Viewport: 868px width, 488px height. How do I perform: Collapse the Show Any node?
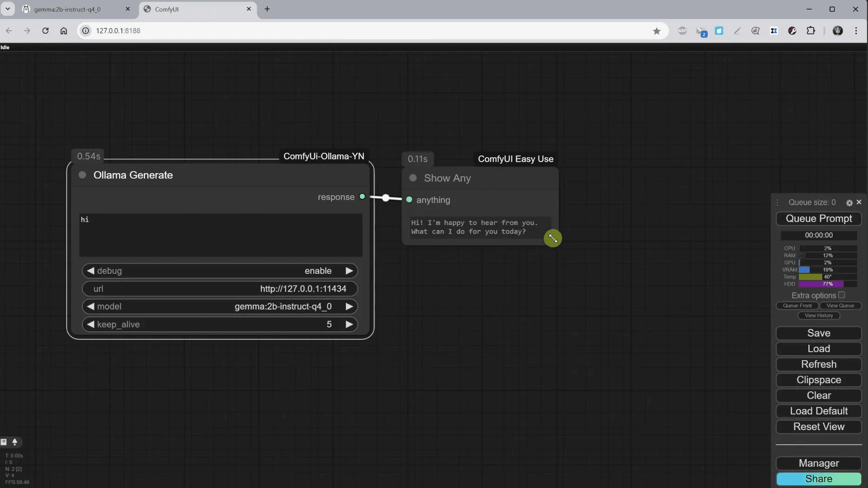[x=413, y=178]
